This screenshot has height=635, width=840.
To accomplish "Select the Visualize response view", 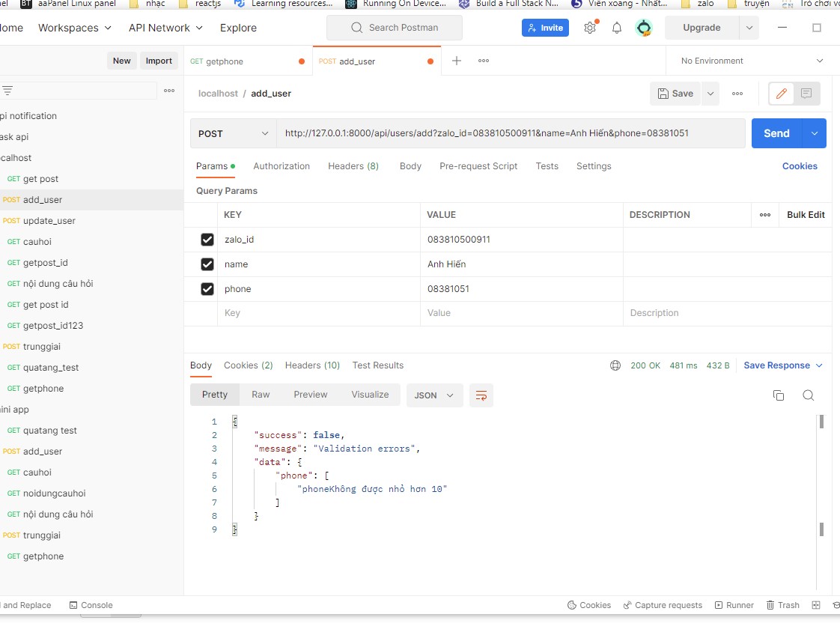I will (370, 395).
